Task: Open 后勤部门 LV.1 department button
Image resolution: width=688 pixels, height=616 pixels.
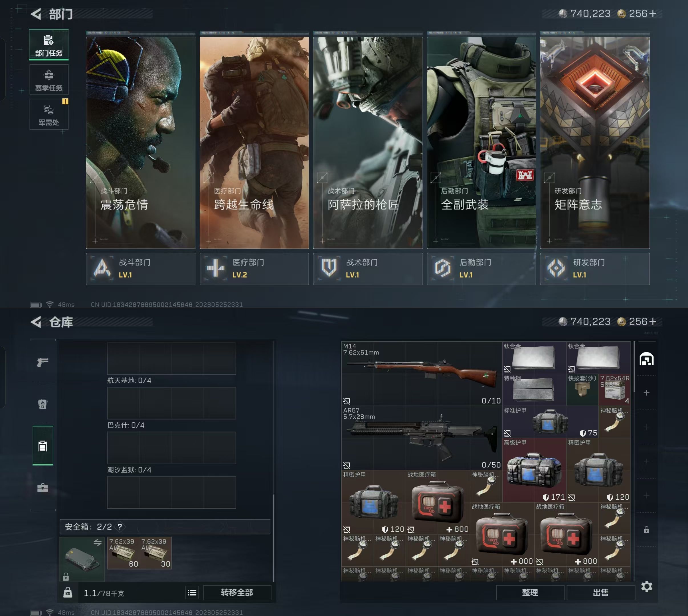Action: point(481,269)
